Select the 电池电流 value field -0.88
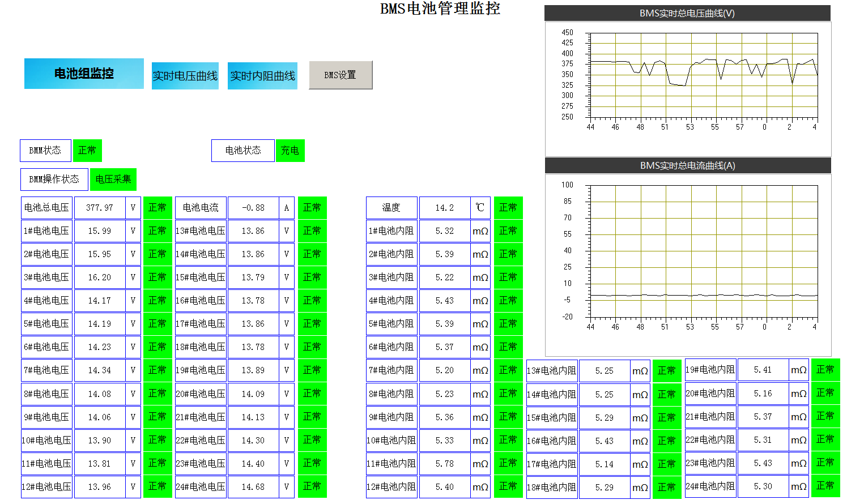This screenshot has width=864, height=504. tap(253, 208)
